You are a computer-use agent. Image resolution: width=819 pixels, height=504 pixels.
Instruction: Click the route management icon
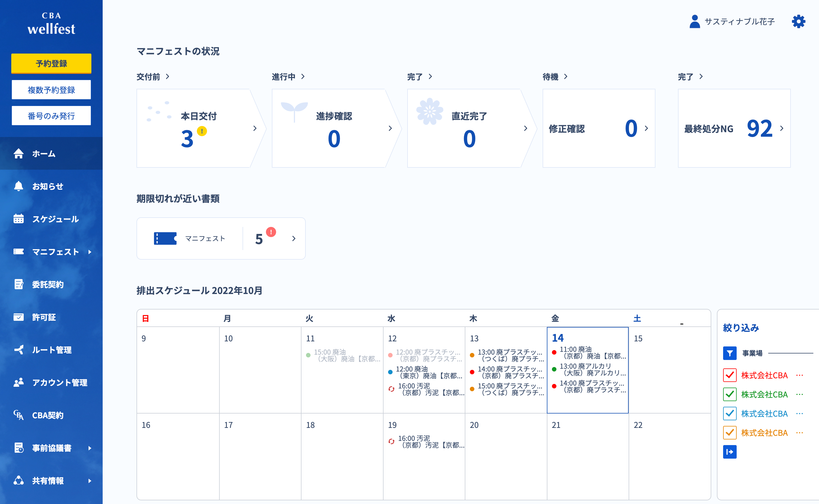coord(19,349)
